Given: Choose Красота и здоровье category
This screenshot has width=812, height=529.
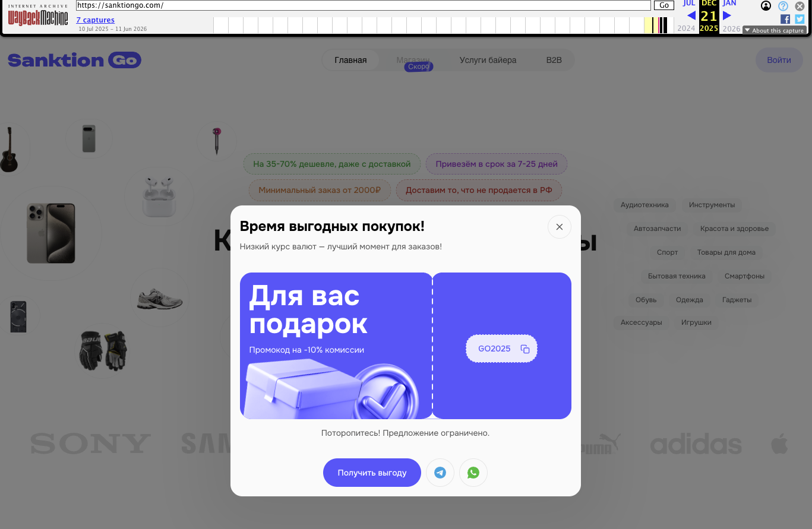Looking at the screenshot, I should (734, 229).
